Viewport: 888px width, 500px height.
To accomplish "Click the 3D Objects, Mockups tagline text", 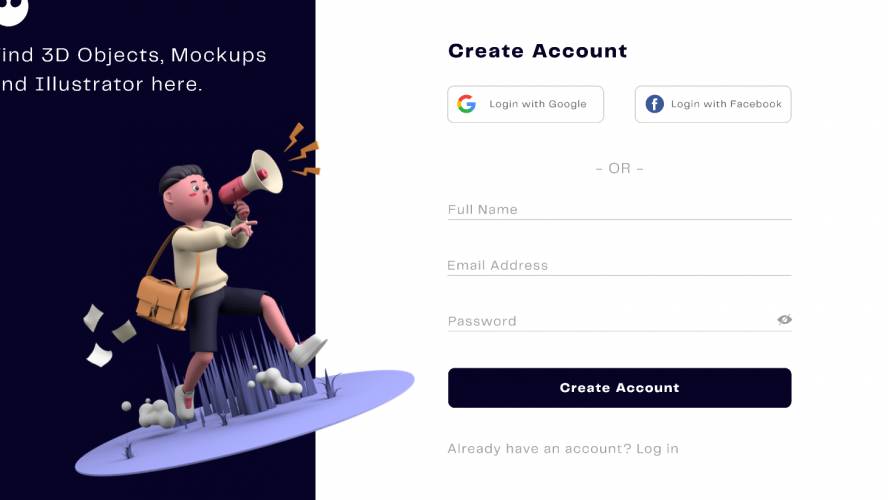I will coord(133,55).
